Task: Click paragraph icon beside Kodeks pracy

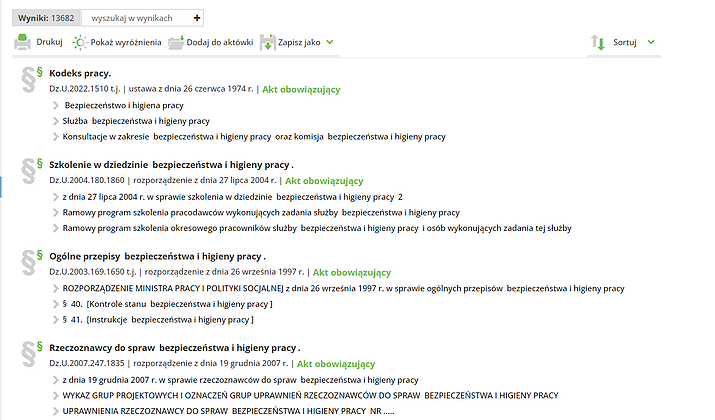Action: 33,78
